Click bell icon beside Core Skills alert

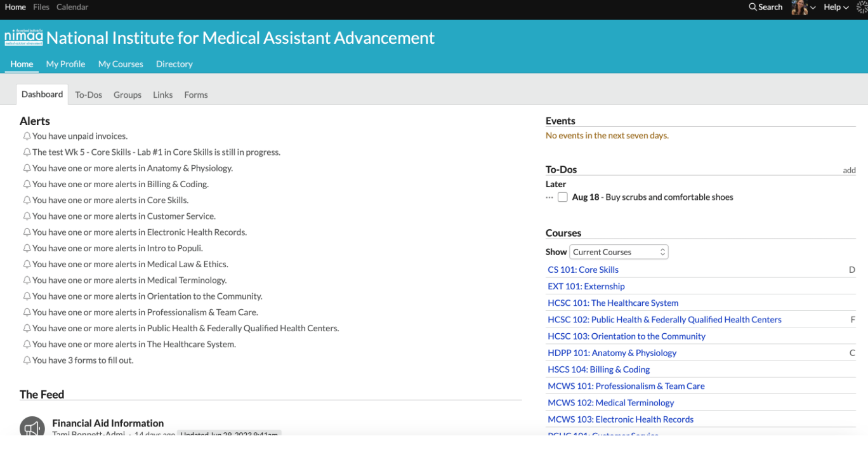[x=27, y=200]
